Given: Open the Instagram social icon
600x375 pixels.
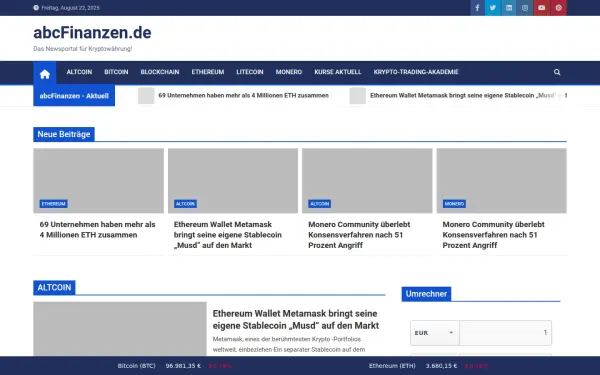Looking at the screenshot, I should point(525,8).
